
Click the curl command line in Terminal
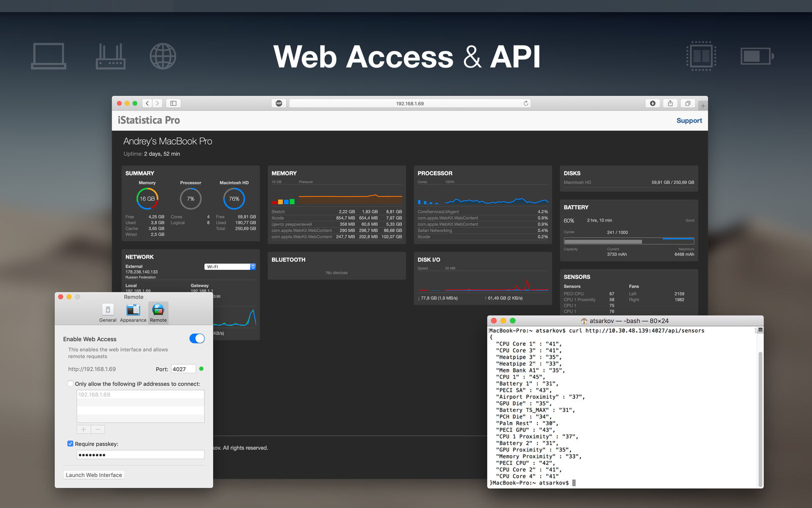coord(597,331)
